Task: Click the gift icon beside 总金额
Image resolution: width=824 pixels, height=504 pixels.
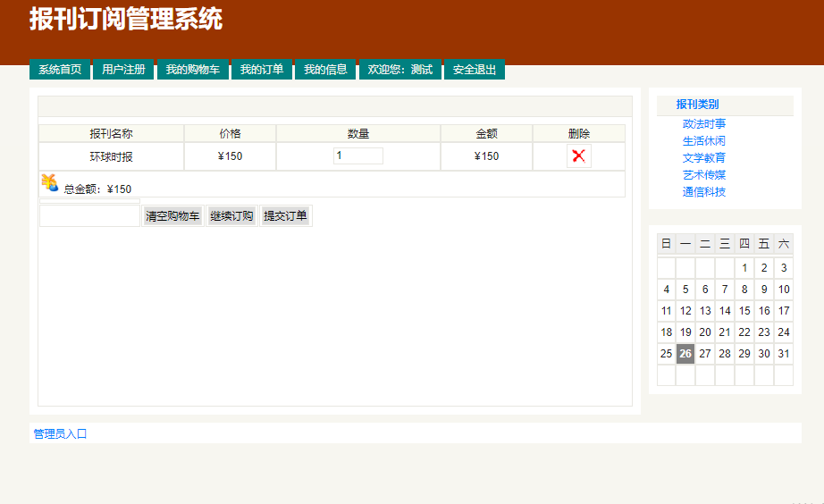Action: pyautogui.click(x=50, y=182)
